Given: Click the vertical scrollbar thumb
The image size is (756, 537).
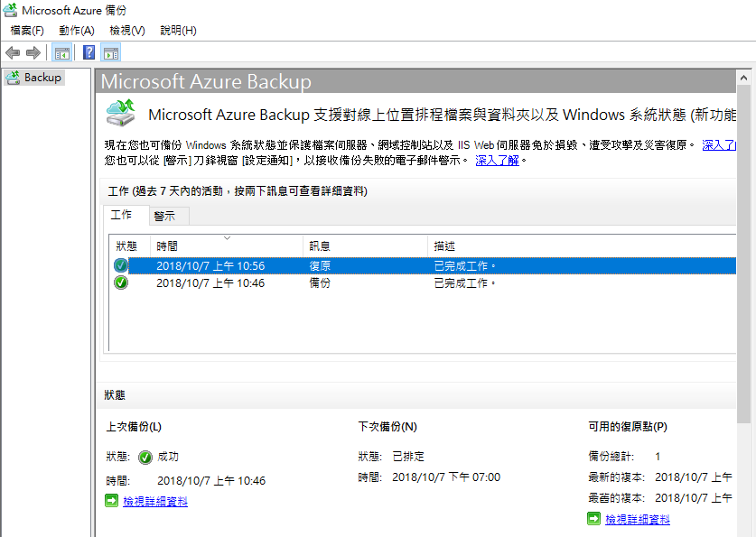Looking at the screenshot, I should coord(743,255).
